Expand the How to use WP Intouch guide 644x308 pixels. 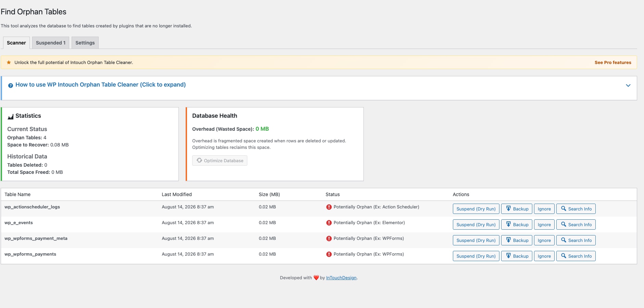click(x=100, y=85)
